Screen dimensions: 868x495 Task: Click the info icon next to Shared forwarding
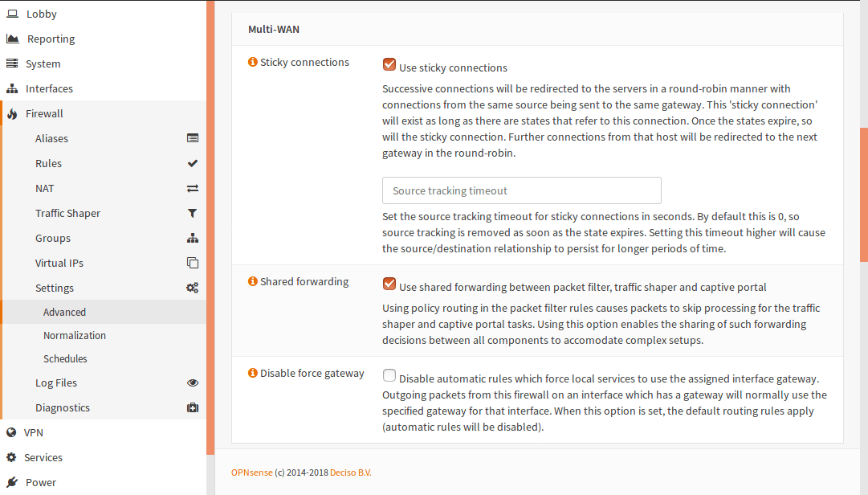tap(253, 282)
